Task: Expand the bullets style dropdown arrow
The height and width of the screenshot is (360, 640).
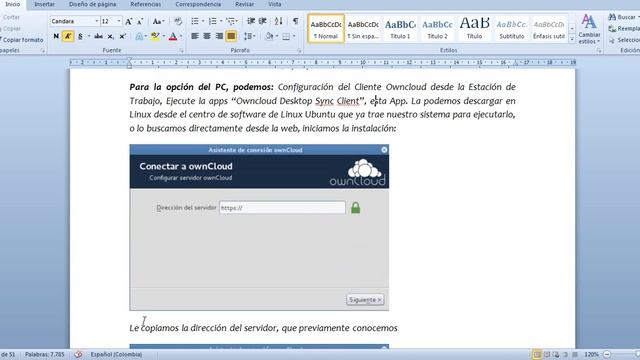Action: (203, 21)
